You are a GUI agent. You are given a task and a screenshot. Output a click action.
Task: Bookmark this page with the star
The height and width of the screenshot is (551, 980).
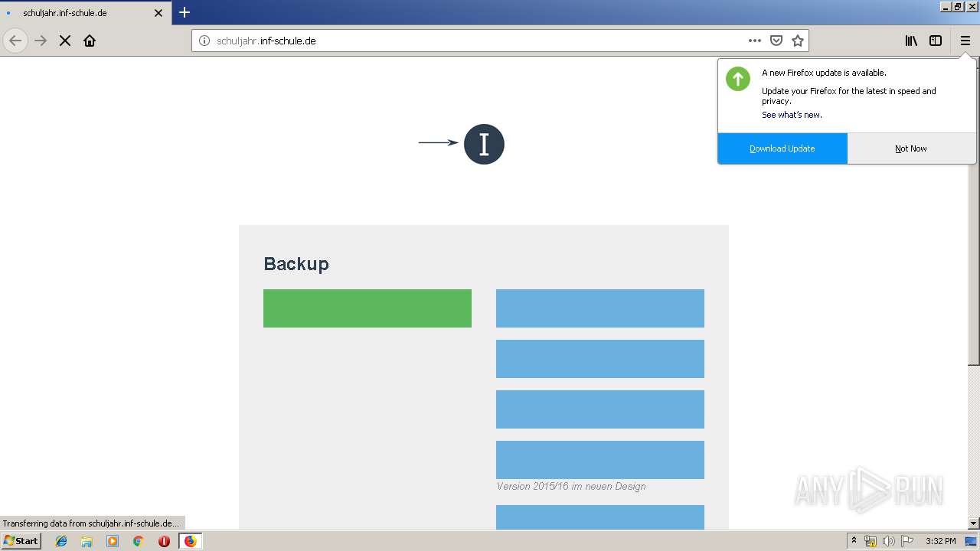798,41
